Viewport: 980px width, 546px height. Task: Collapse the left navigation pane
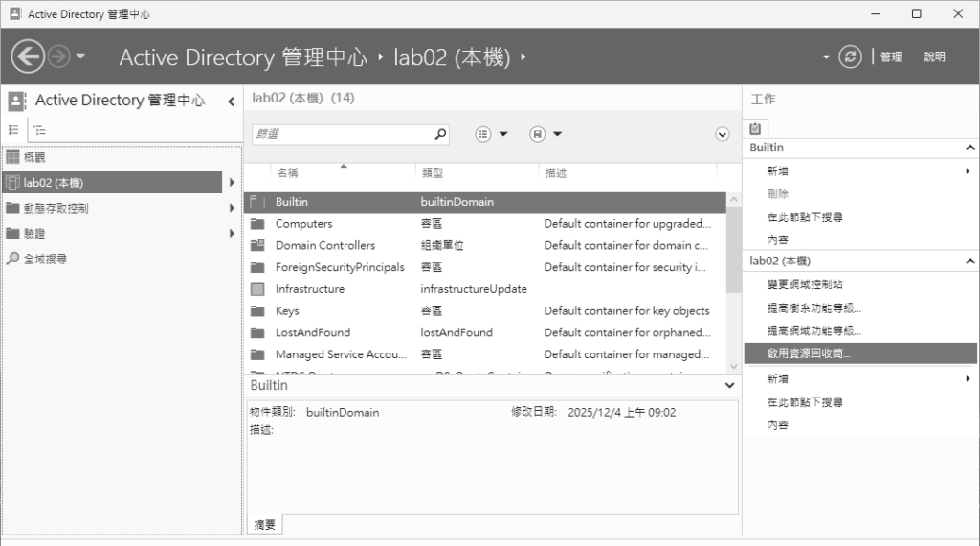pos(232,102)
